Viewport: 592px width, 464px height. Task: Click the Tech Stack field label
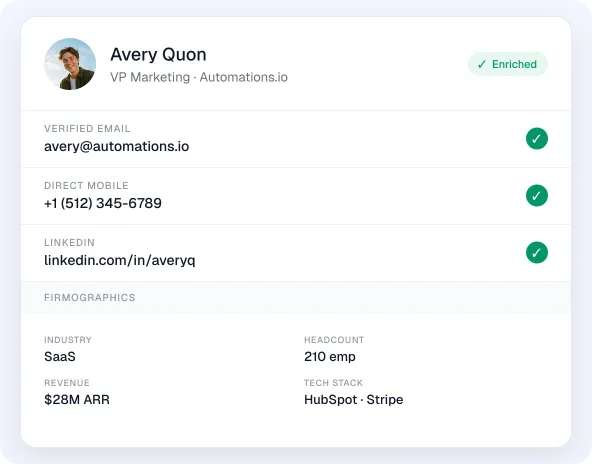[x=333, y=383]
